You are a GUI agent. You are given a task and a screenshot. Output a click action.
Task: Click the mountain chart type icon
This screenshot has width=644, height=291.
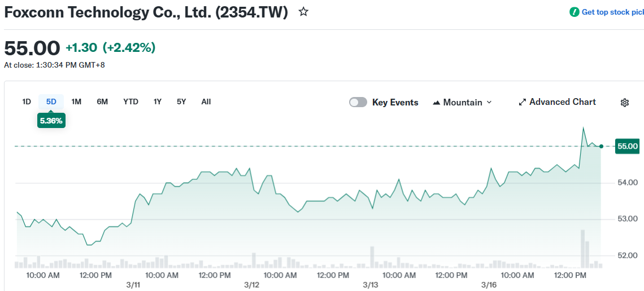437,103
